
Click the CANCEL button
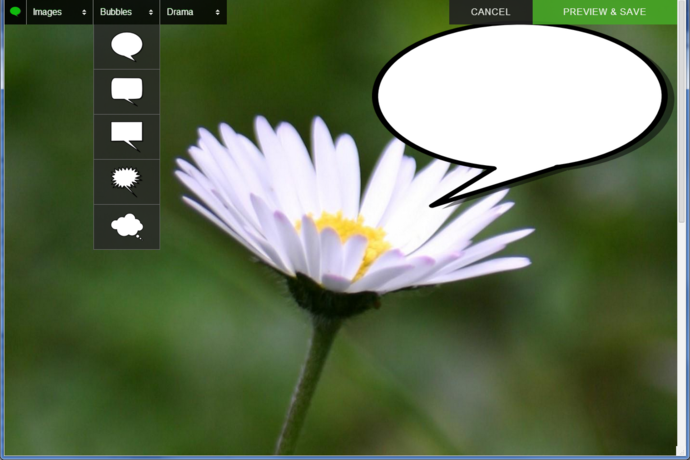490,12
